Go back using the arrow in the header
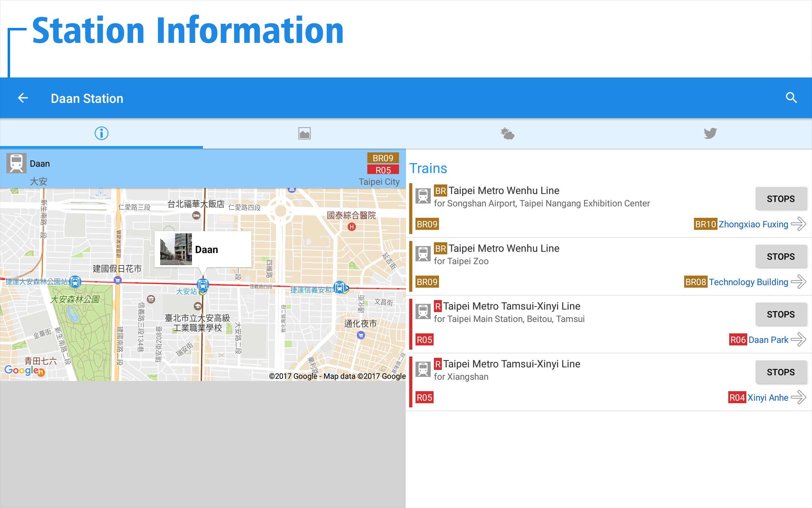 [x=23, y=98]
